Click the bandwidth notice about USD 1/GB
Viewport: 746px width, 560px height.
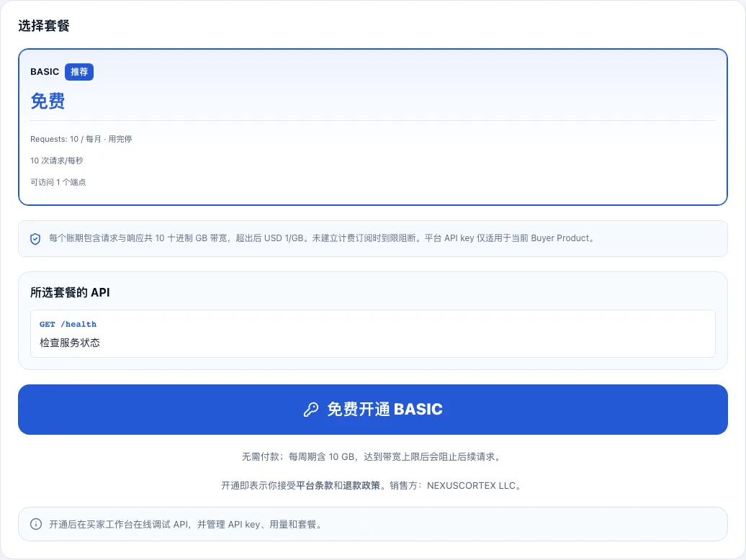(323, 238)
